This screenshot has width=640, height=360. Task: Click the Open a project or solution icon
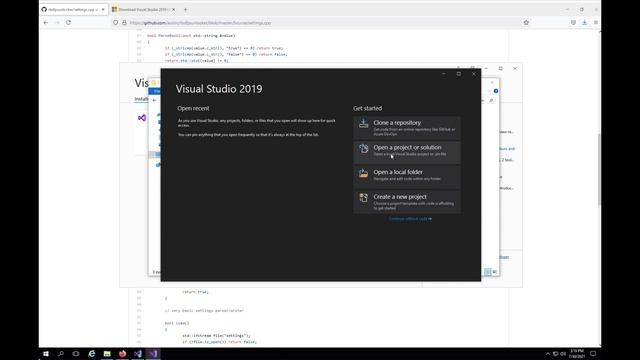point(363,148)
